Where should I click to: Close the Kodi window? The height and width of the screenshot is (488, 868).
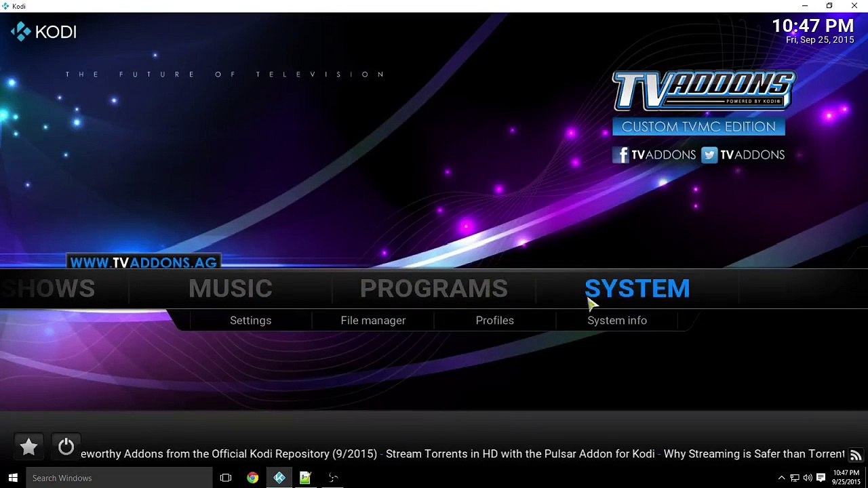coord(854,6)
